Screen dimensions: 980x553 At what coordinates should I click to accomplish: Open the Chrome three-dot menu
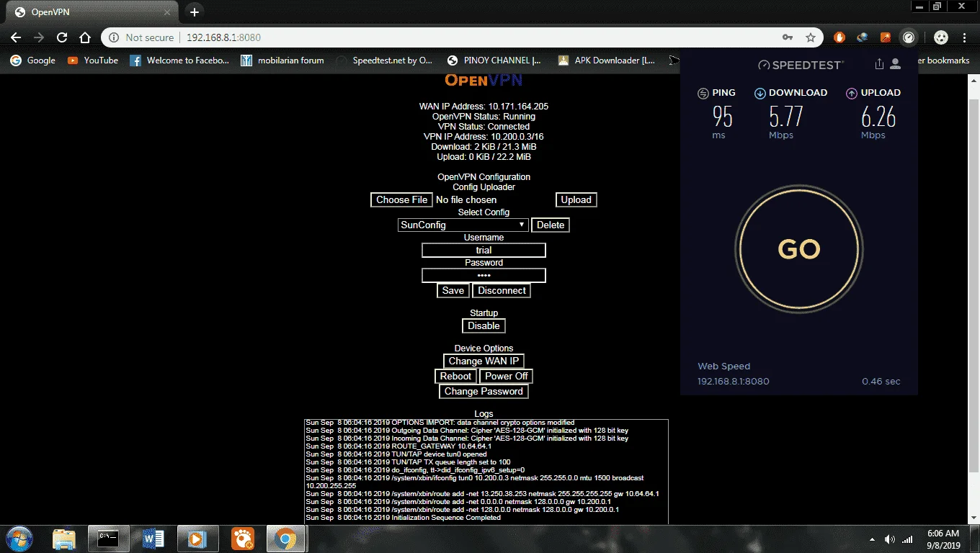pos(965,37)
